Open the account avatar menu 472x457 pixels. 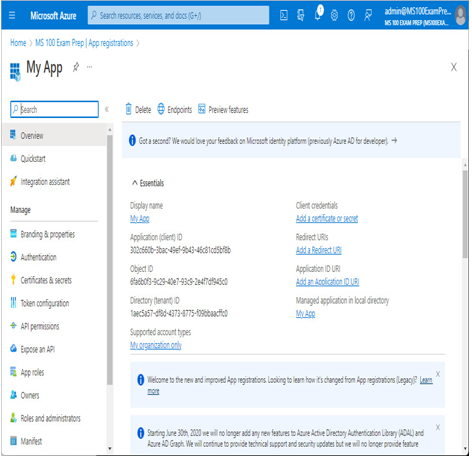pos(461,15)
